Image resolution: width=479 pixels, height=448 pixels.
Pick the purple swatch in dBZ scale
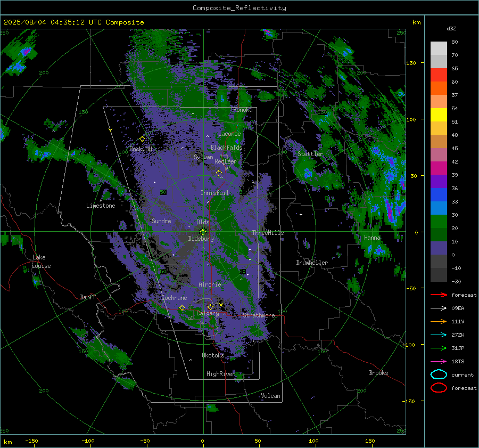coord(439,182)
